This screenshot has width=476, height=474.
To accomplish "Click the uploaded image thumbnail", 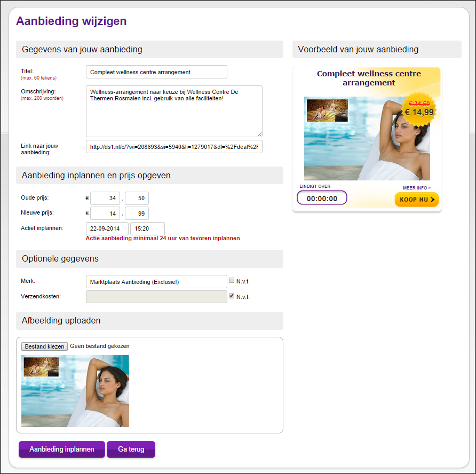I will tap(75, 391).
